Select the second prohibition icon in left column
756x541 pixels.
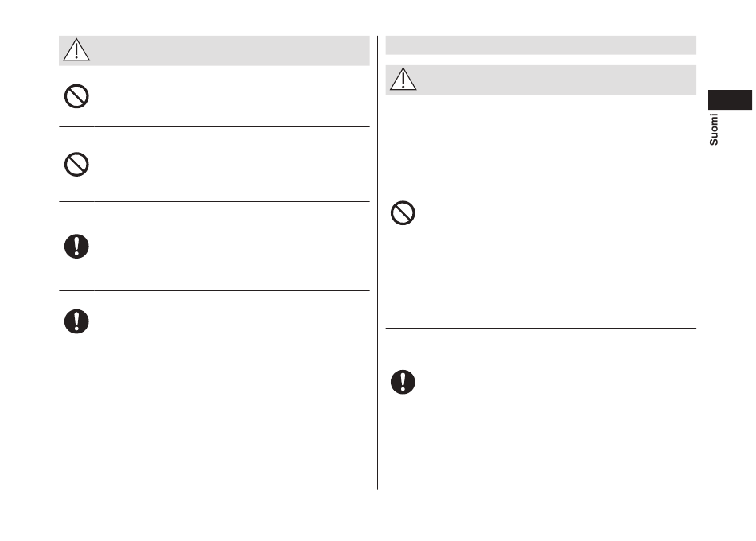pos(76,165)
